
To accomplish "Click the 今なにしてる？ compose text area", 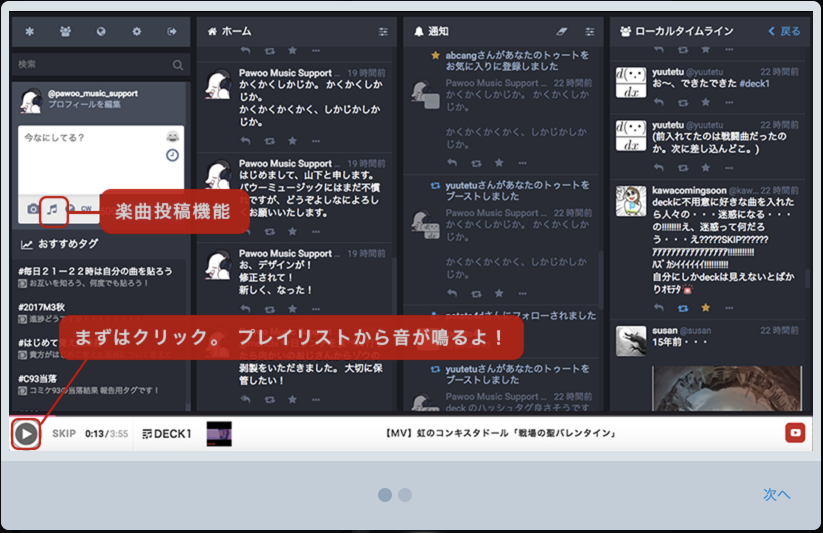I will pyautogui.click(x=93, y=162).
